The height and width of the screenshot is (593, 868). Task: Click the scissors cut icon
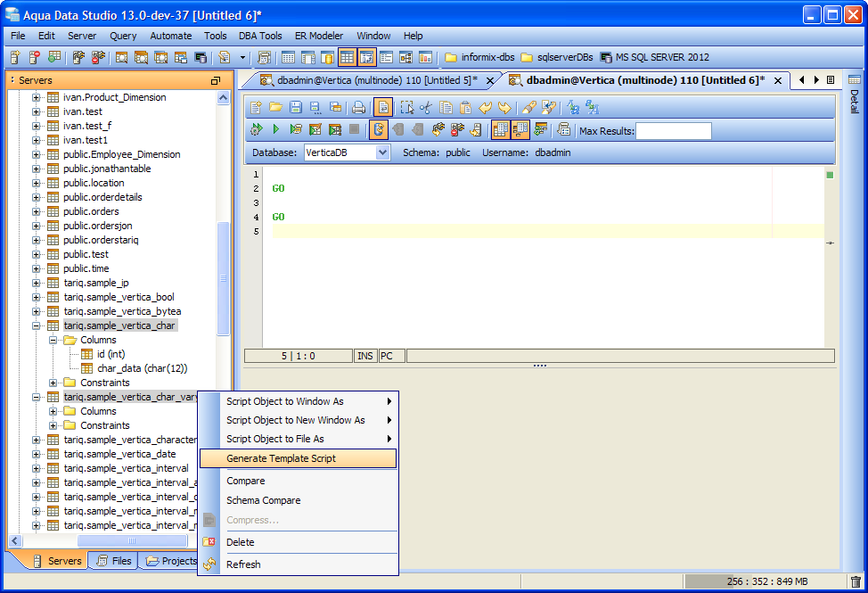(426, 107)
